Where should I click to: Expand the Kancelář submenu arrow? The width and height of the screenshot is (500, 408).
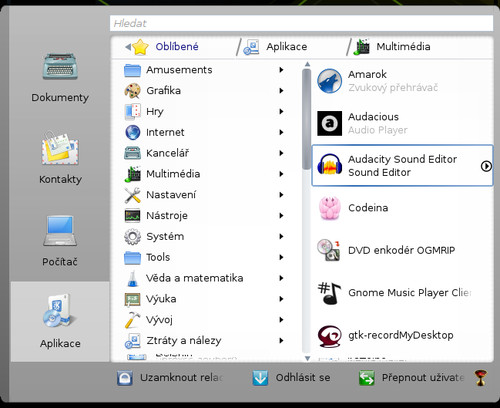click(x=281, y=153)
